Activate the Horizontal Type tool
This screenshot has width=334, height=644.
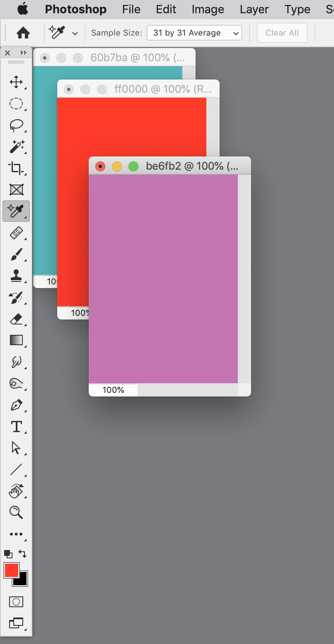[x=17, y=426]
